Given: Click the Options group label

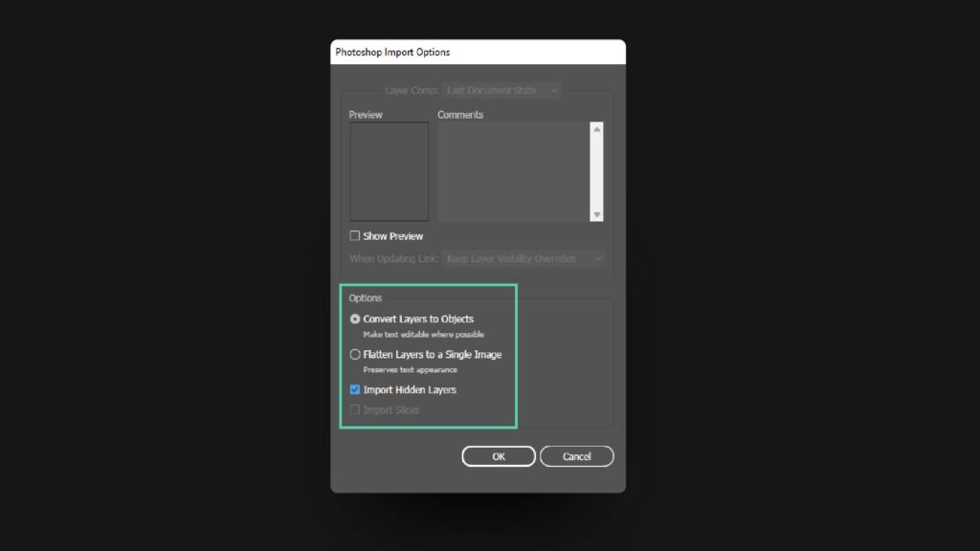Looking at the screenshot, I should tap(365, 298).
